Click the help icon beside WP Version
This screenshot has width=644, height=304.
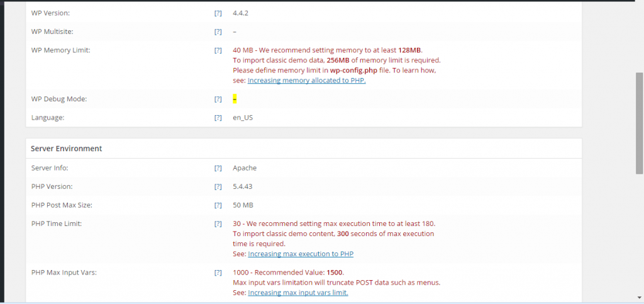(218, 13)
